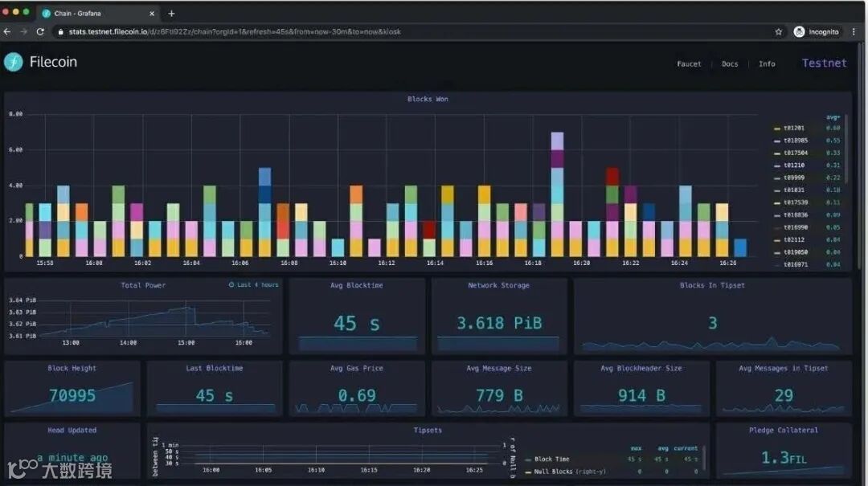Open a new tab with the plus icon

point(171,14)
